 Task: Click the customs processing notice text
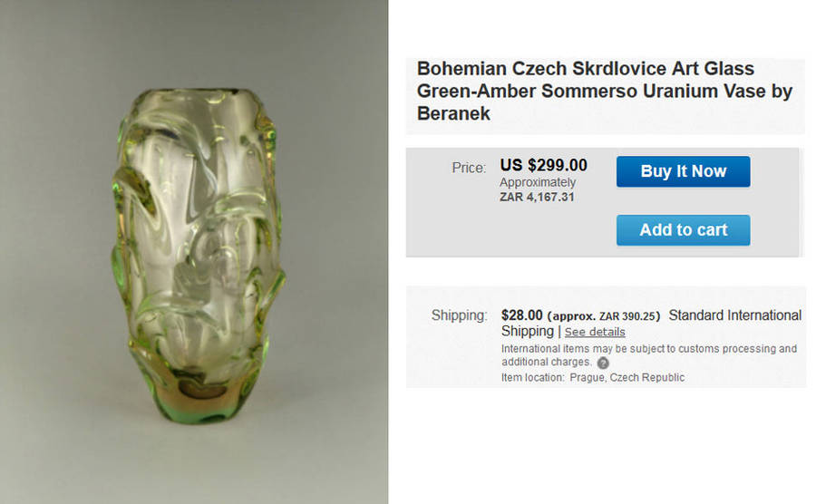(x=648, y=349)
